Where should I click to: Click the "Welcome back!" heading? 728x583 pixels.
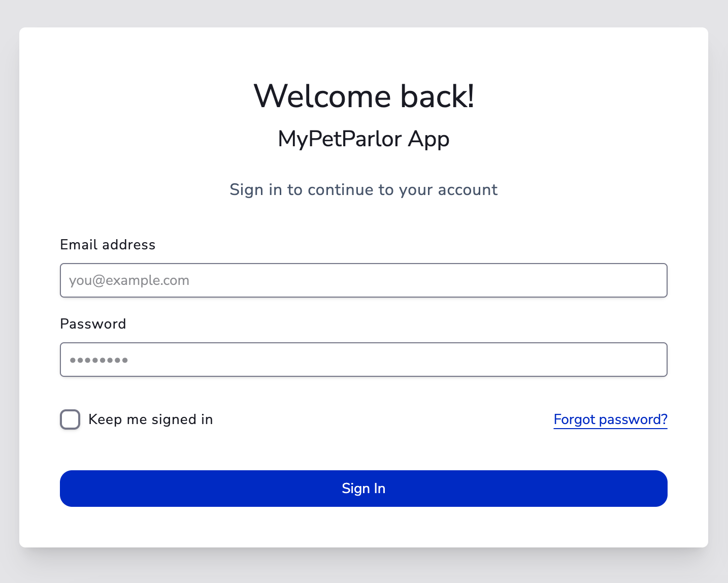pyautogui.click(x=363, y=96)
